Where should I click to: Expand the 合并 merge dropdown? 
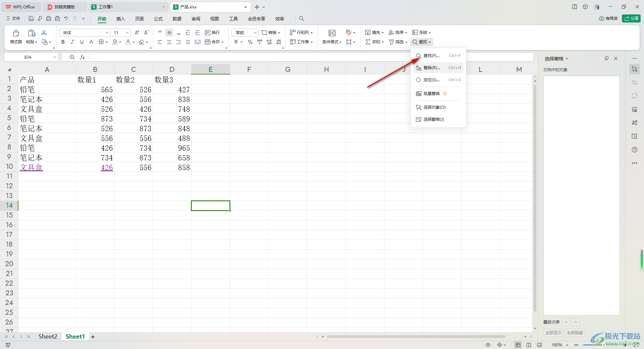(222, 42)
